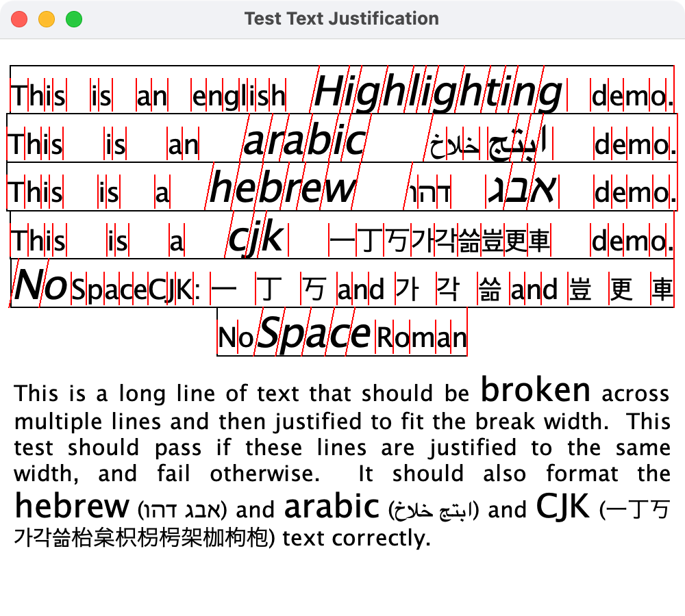Click the 'SpaceCJK:' text in fifth line
685x616 pixels.
[x=136, y=290]
